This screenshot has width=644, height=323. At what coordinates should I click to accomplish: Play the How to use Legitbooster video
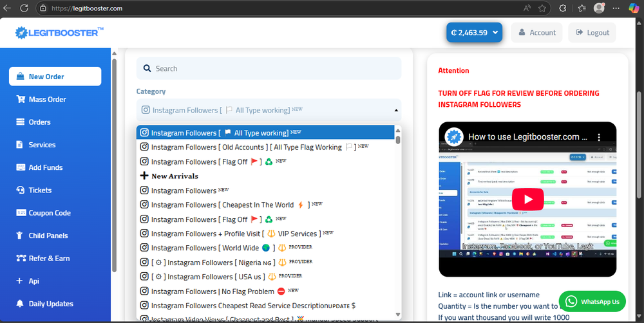528,199
